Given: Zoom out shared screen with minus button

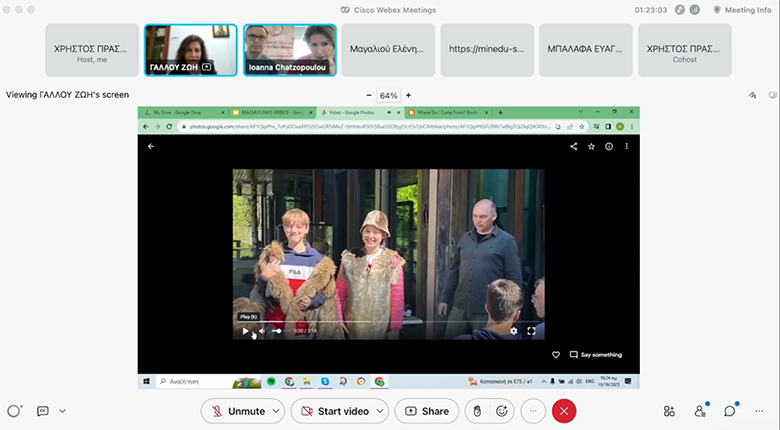Looking at the screenshot, I should (369, 95).
